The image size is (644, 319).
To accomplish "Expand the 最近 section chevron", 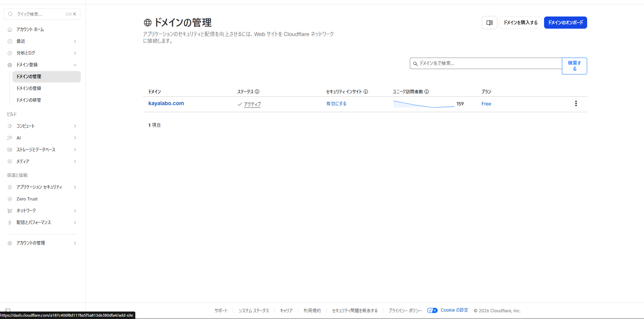I will coord(75,41).
